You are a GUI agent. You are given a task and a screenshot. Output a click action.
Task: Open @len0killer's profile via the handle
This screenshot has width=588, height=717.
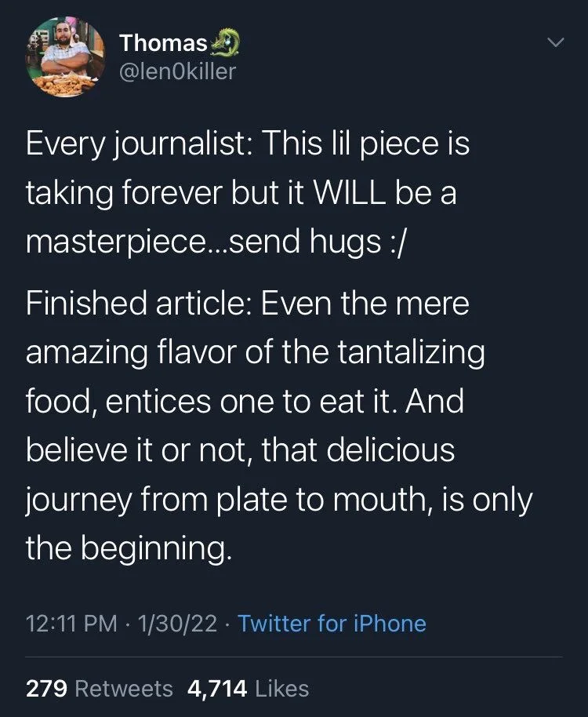(180, 70)
